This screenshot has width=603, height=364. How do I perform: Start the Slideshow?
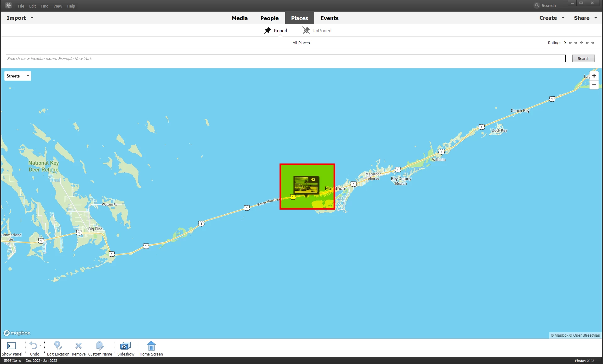tap(126, 346)
